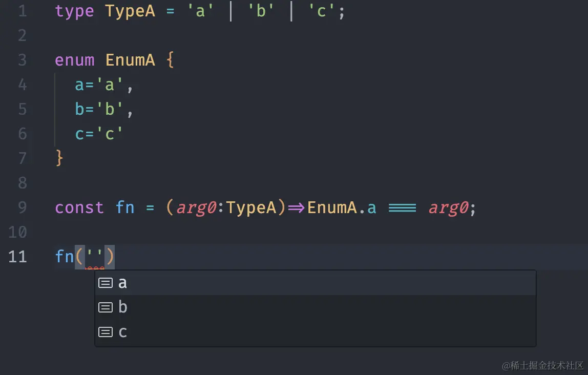Click 'fn' call on line 11

click(x=65, y=257)
